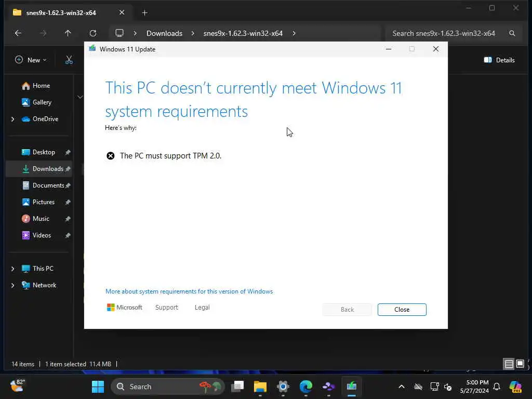The width and height of the screenshot is (532, 399).
Task: Click the network display icon in system tray
Action: (435, 387)
